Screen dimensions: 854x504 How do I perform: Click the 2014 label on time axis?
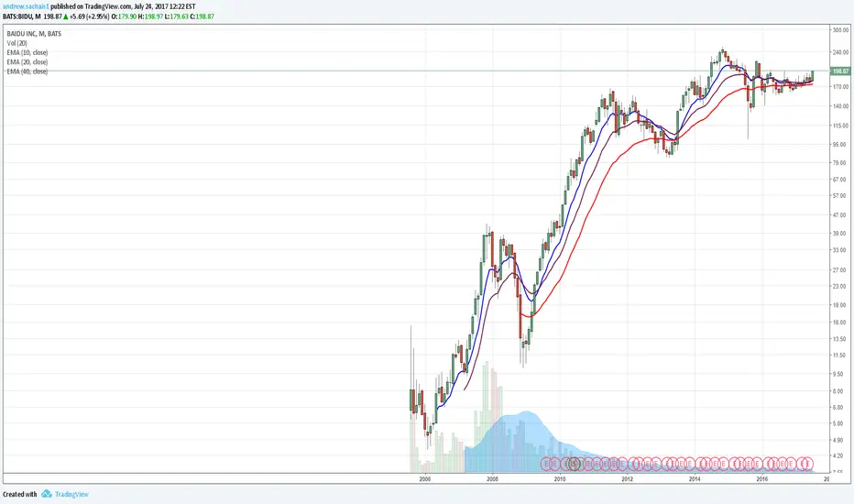pos(695,479)
